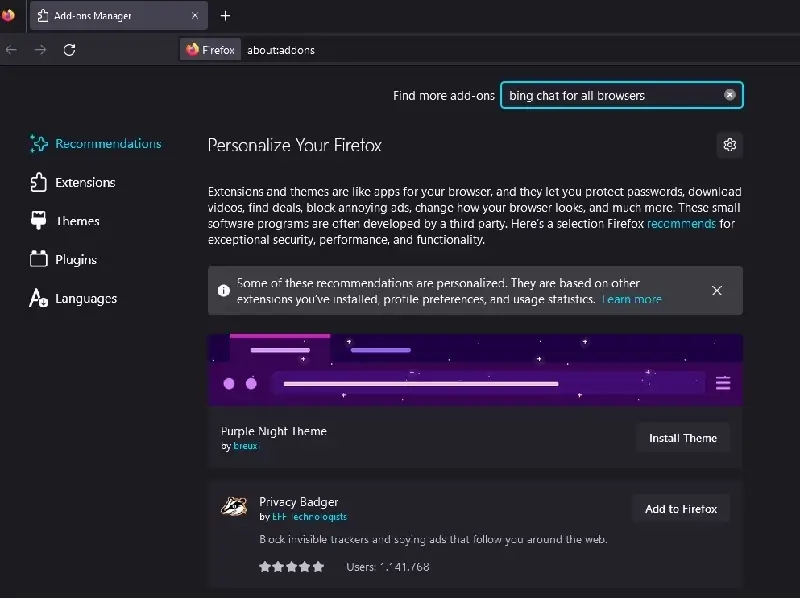Open the Themes section

[78, 221]
